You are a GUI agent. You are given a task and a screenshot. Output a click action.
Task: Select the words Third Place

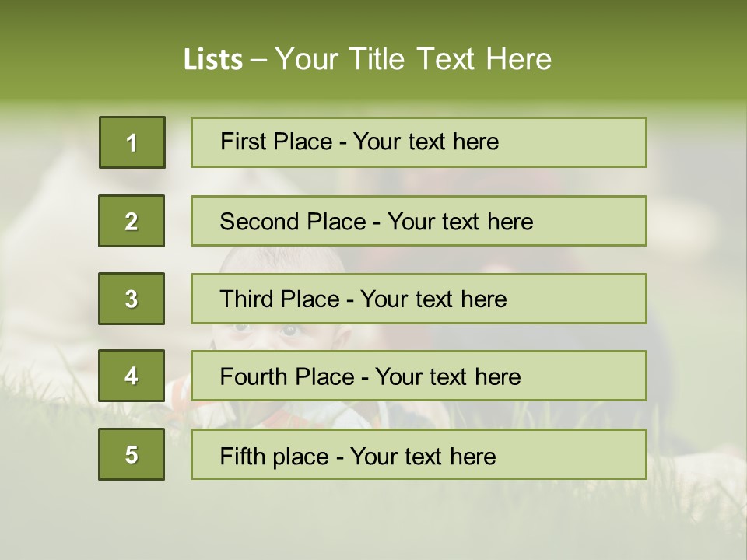(x=279, y=299)
